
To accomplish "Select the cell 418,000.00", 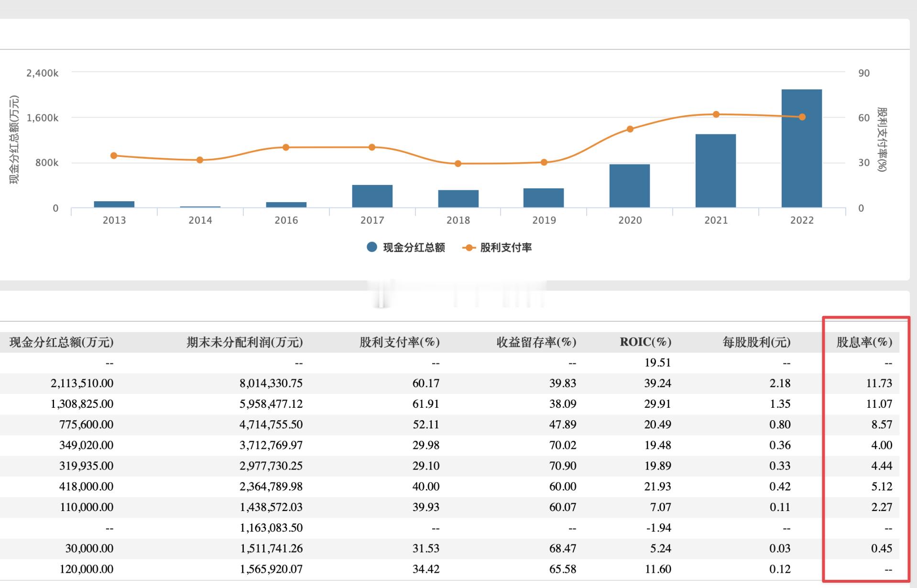I will point(87,487).
